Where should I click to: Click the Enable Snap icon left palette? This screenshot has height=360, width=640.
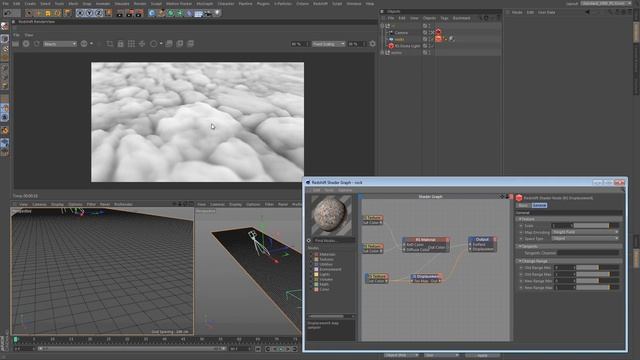tap(4, 131)
